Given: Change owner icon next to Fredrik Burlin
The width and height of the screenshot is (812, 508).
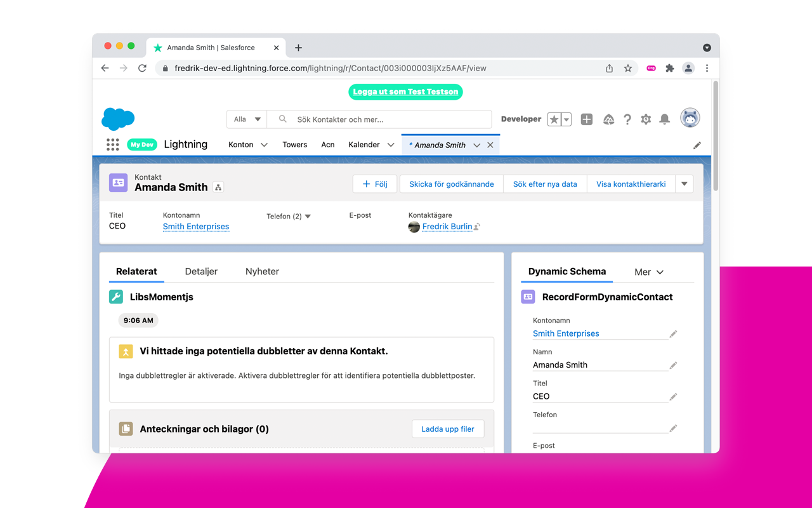Looking at the screenshot, I should 477,227.
